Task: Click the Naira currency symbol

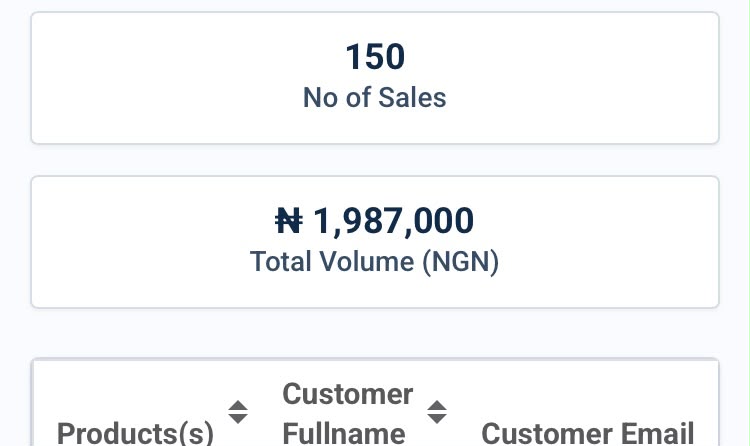Action: 289,221
